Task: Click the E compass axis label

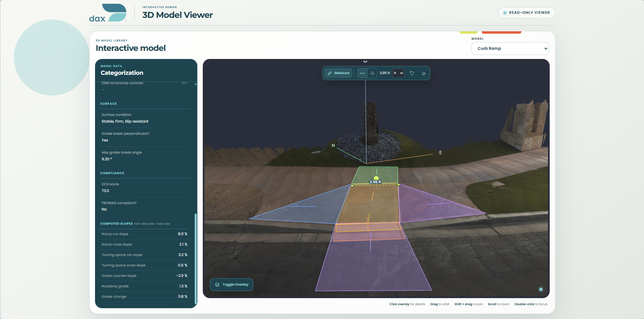Action: [x=440, y=153]
